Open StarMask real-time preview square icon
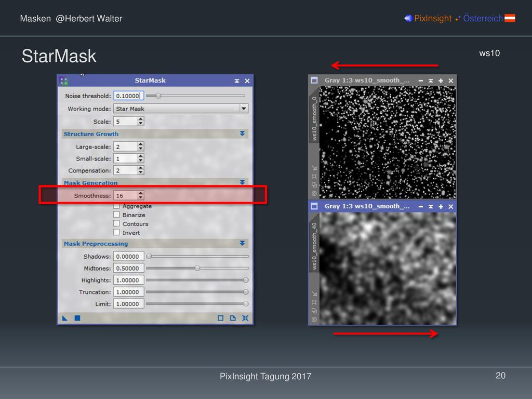The image size is (532, 399). point(220,318)
